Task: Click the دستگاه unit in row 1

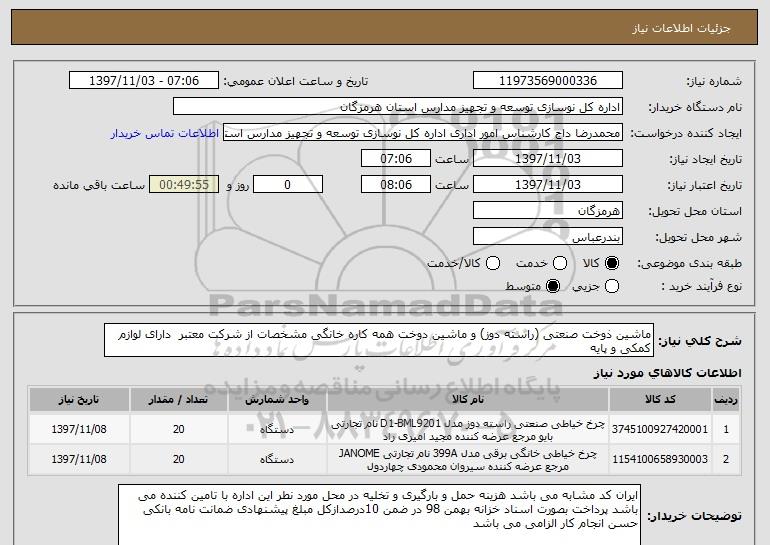Action: (x=277, y=430)
